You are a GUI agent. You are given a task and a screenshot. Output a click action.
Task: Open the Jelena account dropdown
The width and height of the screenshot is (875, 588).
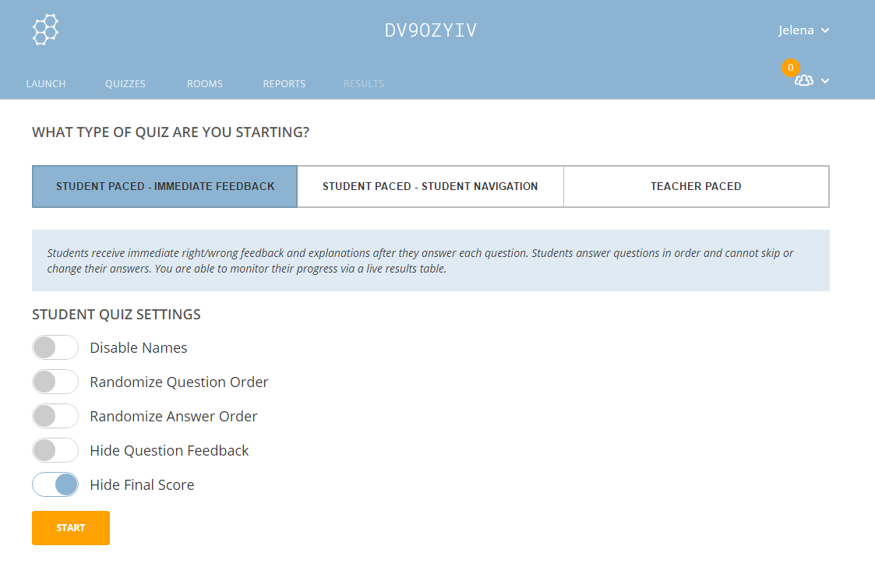803,30
